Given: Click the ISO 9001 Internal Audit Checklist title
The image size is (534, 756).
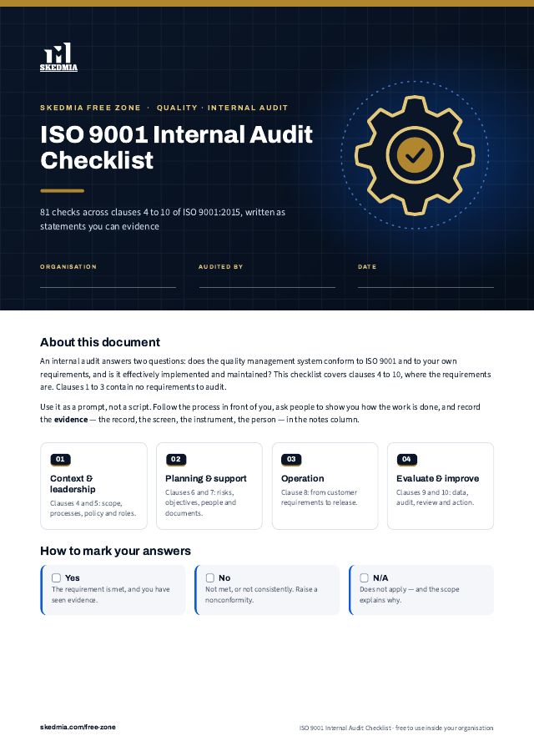Looking at the screenshot, I should tap(176, 147).
